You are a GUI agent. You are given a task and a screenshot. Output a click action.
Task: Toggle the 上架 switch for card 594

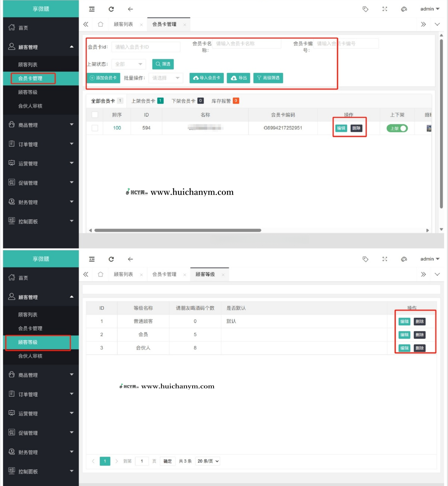(x=397, y=128)
